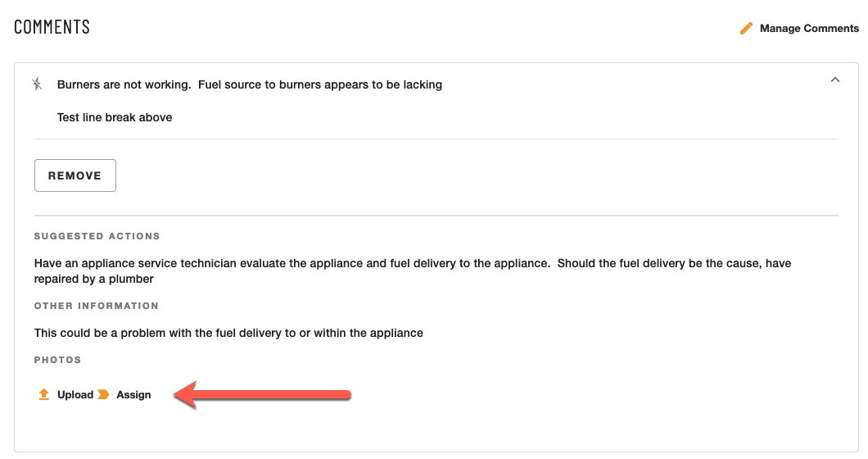
Task: Click the SUGGESTED ACTIONS heading
Action: pos(97,236)
